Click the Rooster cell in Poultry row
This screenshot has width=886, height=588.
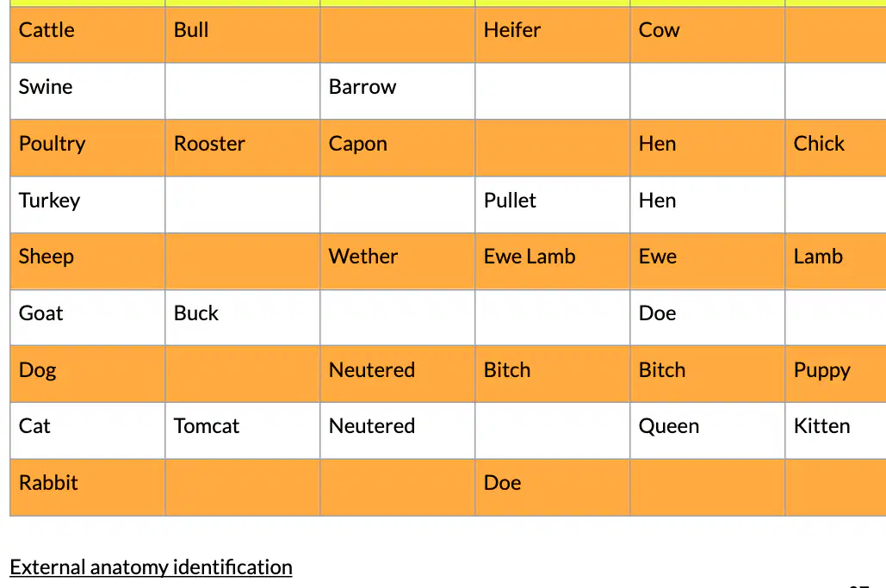tap(243, 148)
